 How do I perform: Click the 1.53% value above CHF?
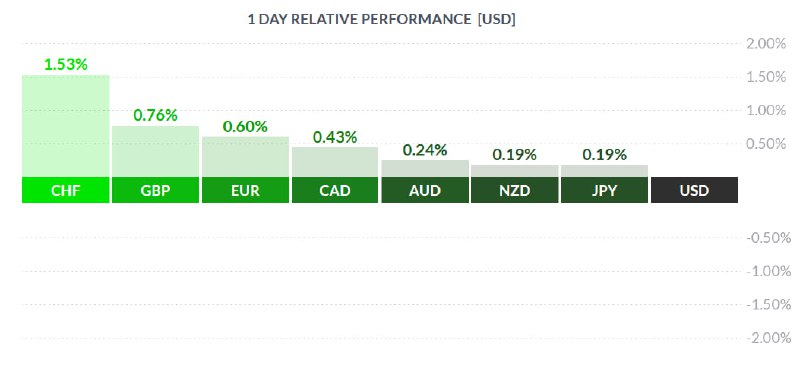66,65
